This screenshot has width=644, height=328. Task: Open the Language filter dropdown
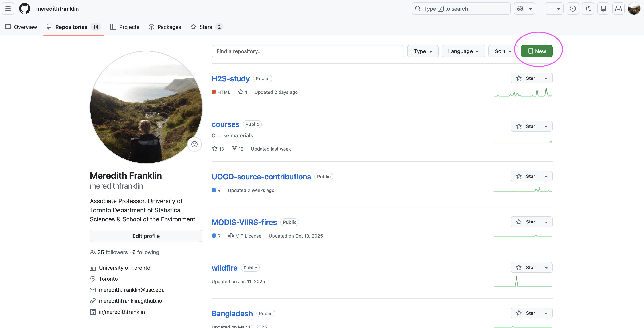pos(463,51)
